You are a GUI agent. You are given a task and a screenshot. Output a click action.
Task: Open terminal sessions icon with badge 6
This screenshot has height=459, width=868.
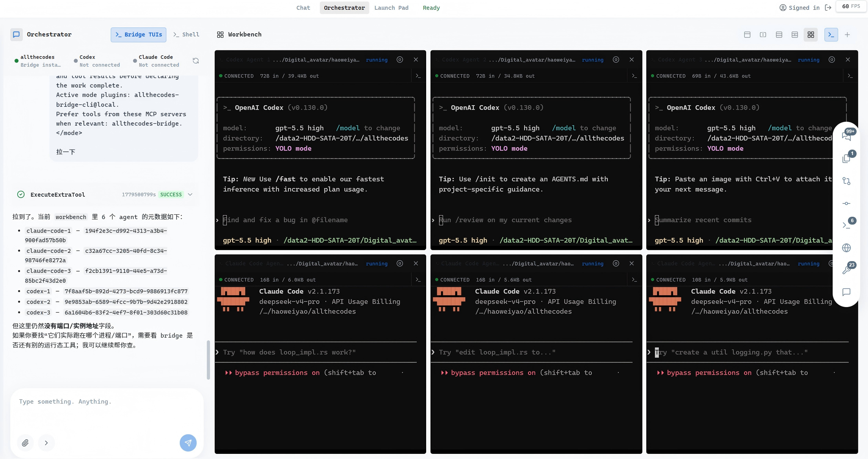click(x=846, y=225)
